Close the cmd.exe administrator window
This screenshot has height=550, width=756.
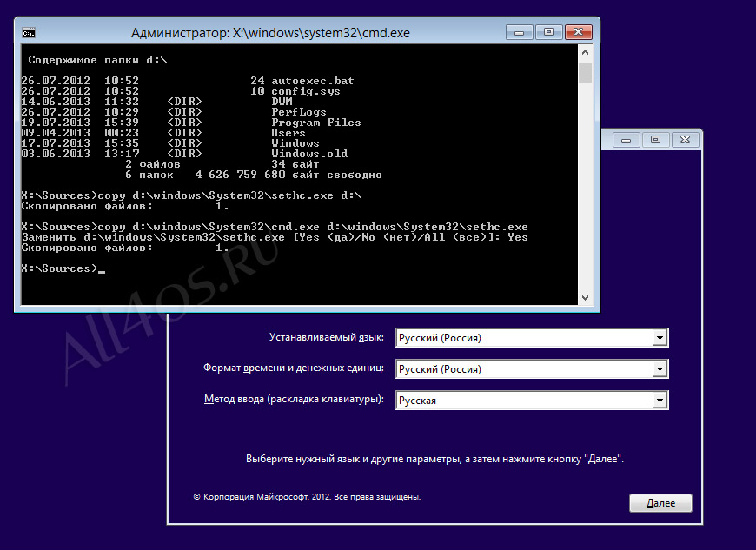579,32
